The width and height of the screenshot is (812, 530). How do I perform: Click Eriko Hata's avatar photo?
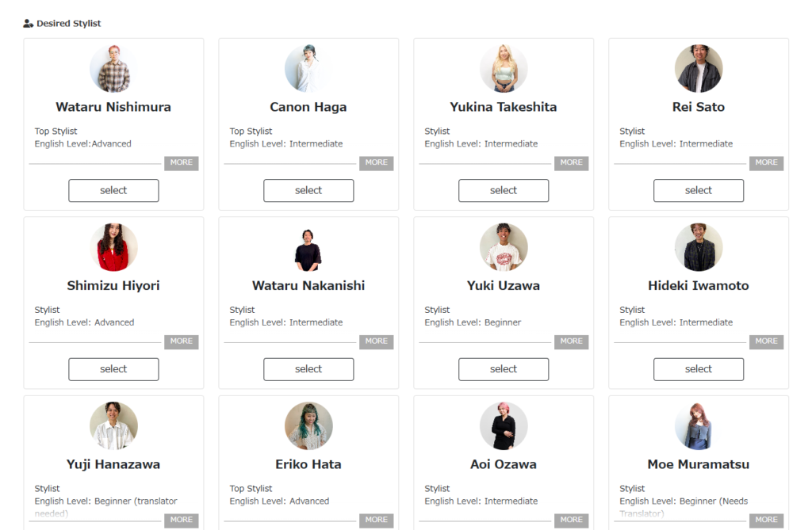[308, 426]
